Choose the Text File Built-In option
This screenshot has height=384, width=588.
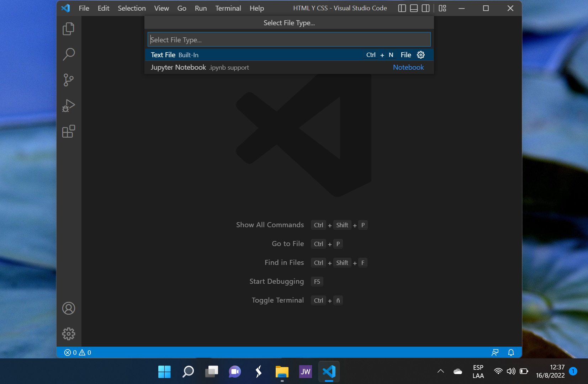[x=289, y=55]
